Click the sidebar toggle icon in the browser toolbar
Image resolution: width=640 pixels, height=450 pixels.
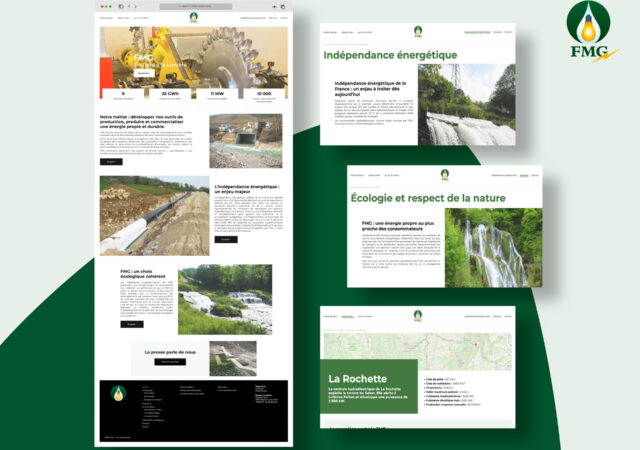[x=121, y=7]
